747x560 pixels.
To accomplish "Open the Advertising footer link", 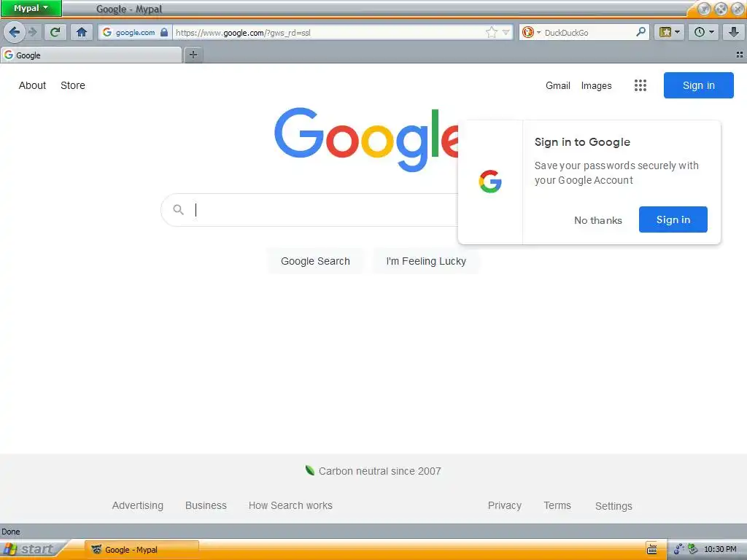I will tap(138, 505).
